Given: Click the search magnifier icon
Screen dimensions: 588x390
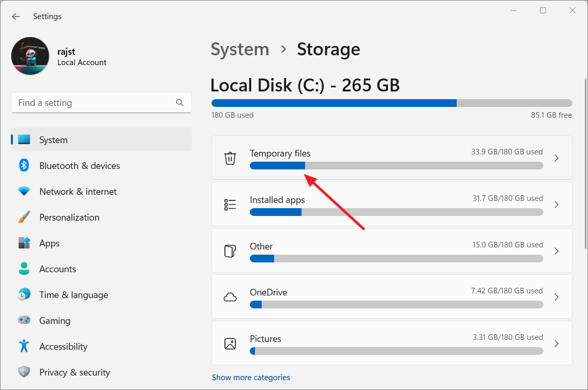Looking at the screenshot, I should [179, 103].
